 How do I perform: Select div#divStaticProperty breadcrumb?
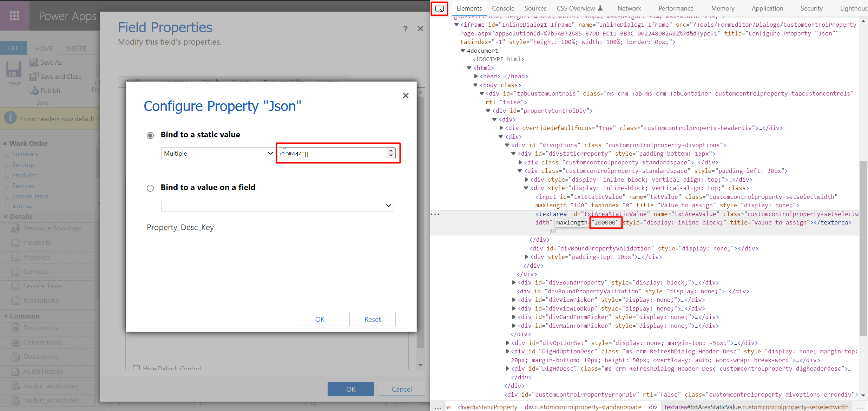coord(488,407)
